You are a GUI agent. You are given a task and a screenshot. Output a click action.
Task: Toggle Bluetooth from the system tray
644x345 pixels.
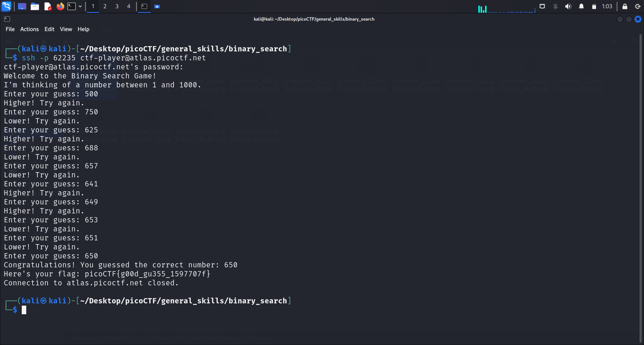[x=556, y=6]
